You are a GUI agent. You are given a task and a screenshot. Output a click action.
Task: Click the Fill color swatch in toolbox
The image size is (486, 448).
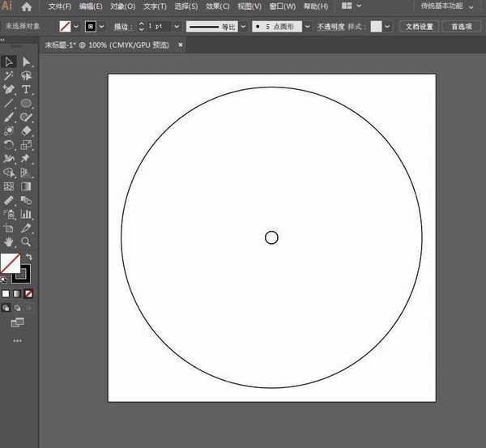(x=10, y=263)
